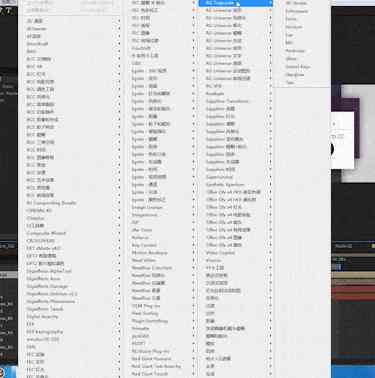Pick the Echospace effect
Viewport: 375px width, 378px height.
pyautogui.click(x=297, y=11)
